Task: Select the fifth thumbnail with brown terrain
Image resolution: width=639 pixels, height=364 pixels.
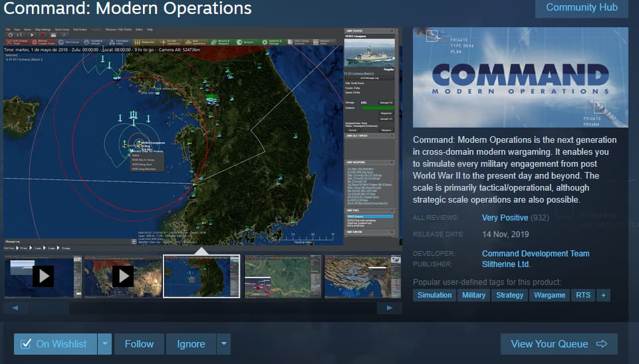Action: pos(362,276)
